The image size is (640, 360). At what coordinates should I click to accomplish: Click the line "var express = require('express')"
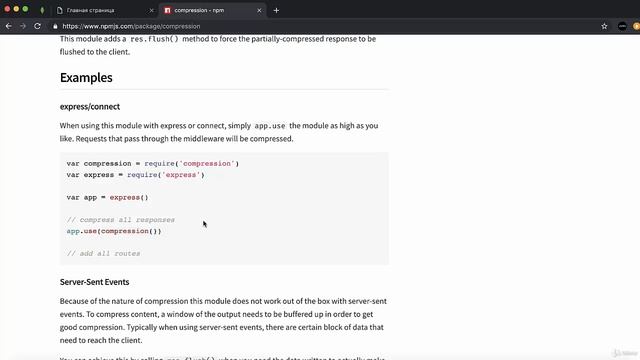(136, 175)
